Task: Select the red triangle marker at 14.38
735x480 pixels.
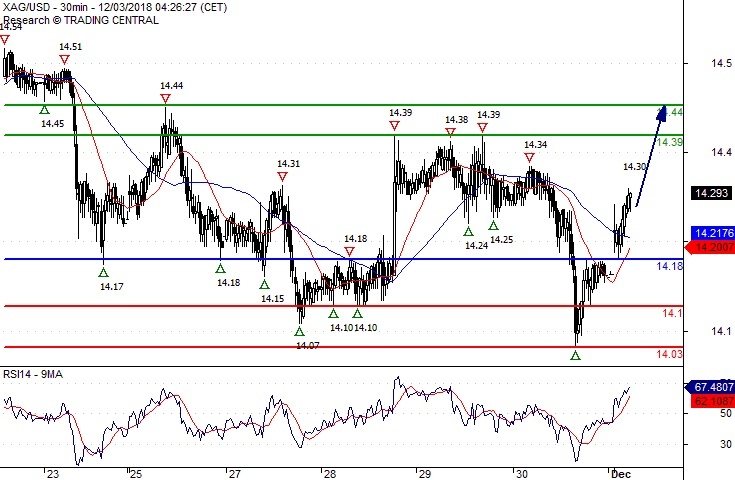Action: pos(450,132)
